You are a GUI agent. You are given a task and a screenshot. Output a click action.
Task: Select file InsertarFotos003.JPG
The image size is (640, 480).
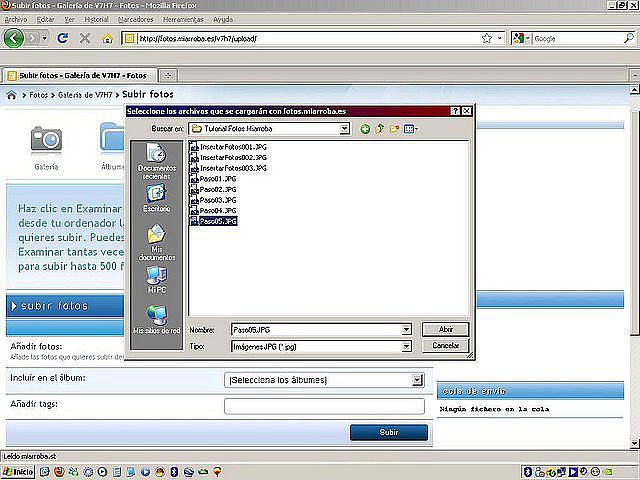click(x=229, y=168)
